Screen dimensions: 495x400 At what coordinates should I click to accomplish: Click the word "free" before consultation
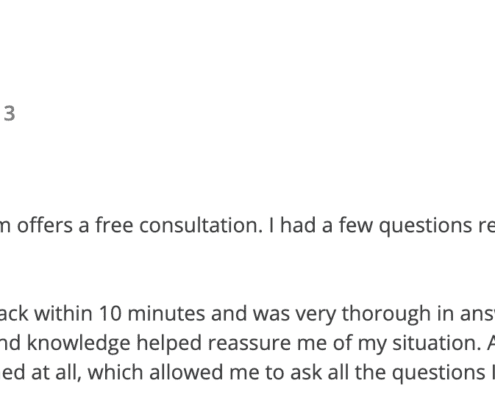114,225
